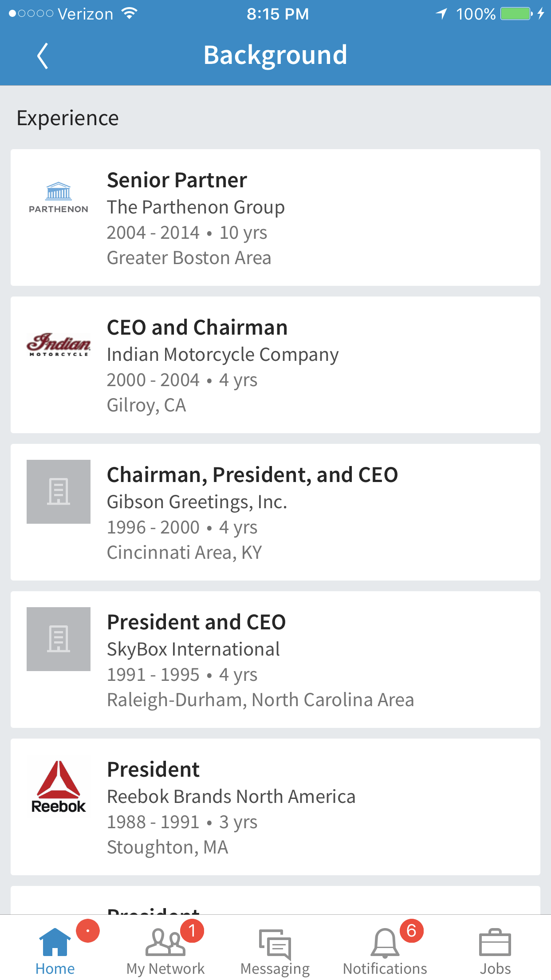The width and height of the screenshot is (551, 980).
Task: Tap the Reebok logo
Action: click(x=59, y=786)
